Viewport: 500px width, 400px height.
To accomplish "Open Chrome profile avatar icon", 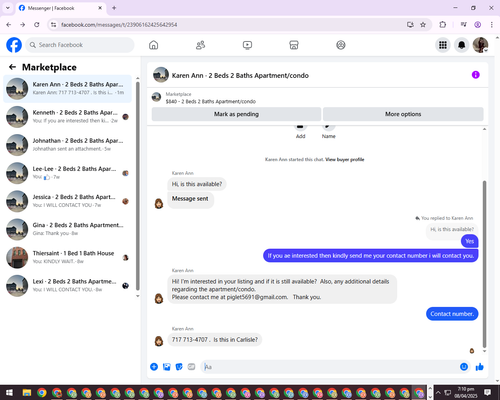I will [x=478, y=25].
